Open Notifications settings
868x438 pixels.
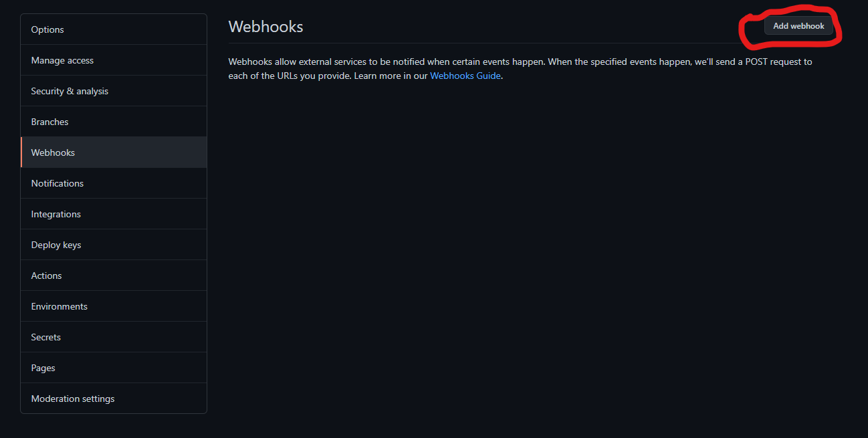pos(114,183)
